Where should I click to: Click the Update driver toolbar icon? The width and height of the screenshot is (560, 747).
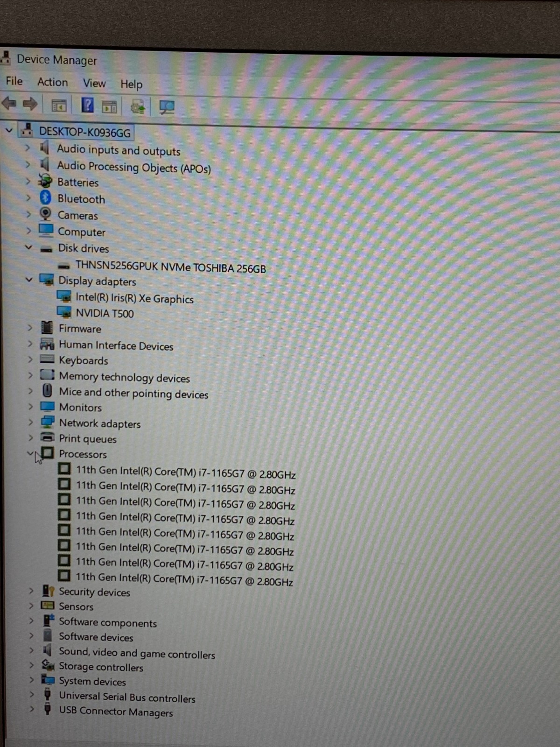pos(138,107)
